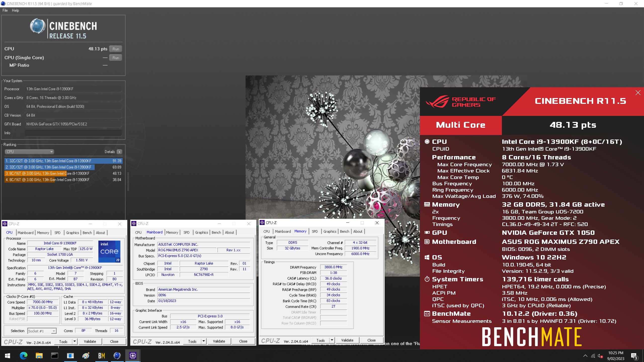Click the Info input field in Your System
This screenshot has width=644, height=362.
tap(73, 133)
